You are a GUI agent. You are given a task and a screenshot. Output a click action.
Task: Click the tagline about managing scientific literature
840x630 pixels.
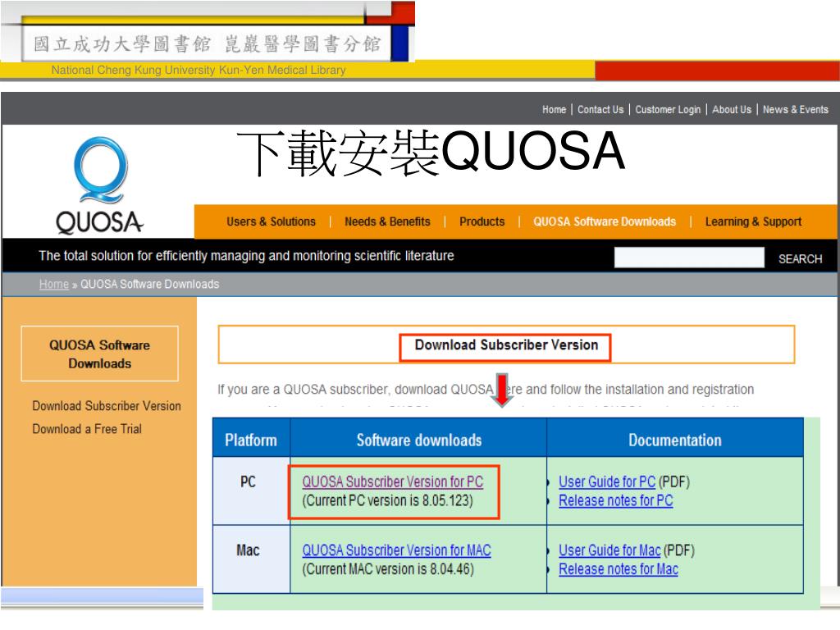click(246, 256)
